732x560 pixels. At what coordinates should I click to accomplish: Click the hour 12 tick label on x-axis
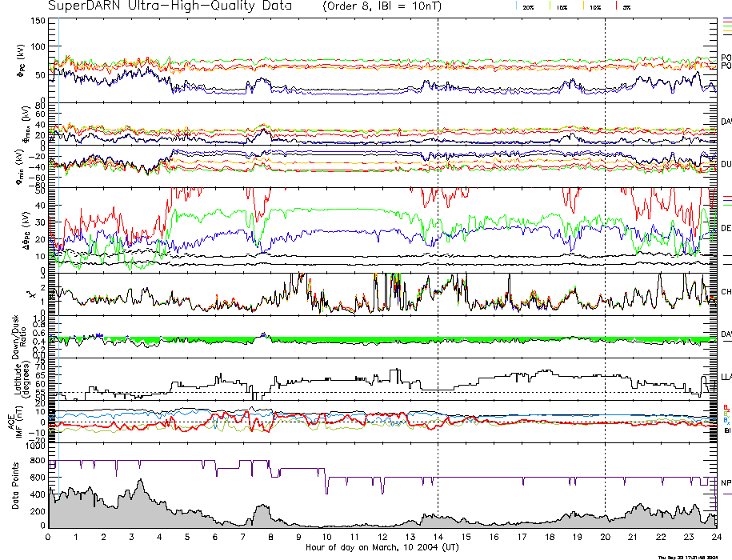tap(382, 537)
